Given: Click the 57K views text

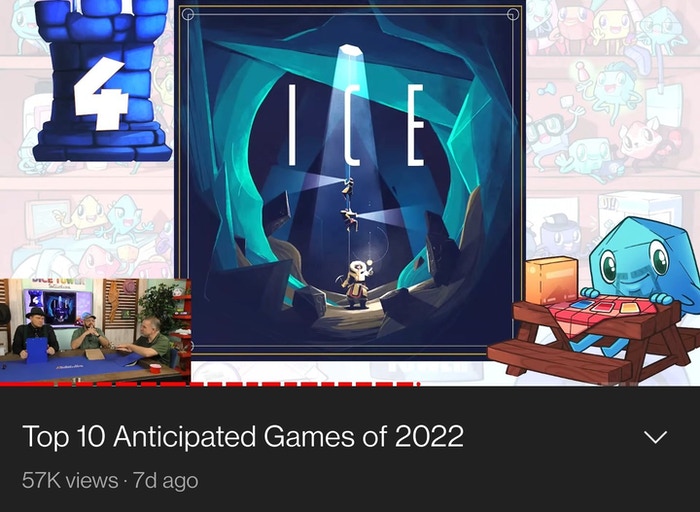Looking at the screenshot, I should (70, 481).
